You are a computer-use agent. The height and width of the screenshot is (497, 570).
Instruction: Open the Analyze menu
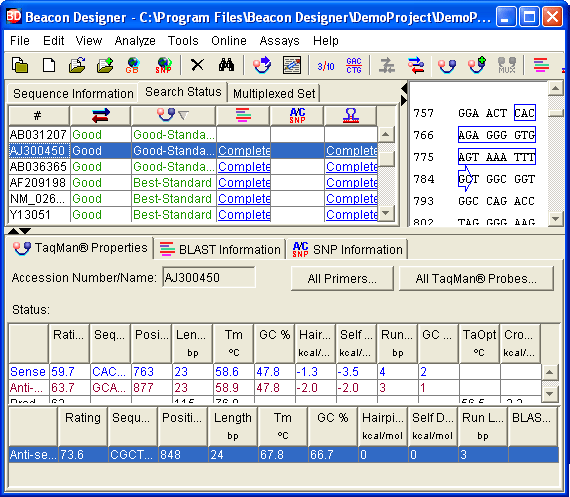[135, 41]
